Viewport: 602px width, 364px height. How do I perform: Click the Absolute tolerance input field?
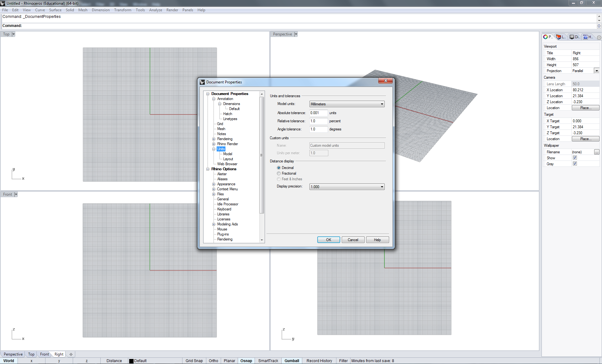(318, 113)
